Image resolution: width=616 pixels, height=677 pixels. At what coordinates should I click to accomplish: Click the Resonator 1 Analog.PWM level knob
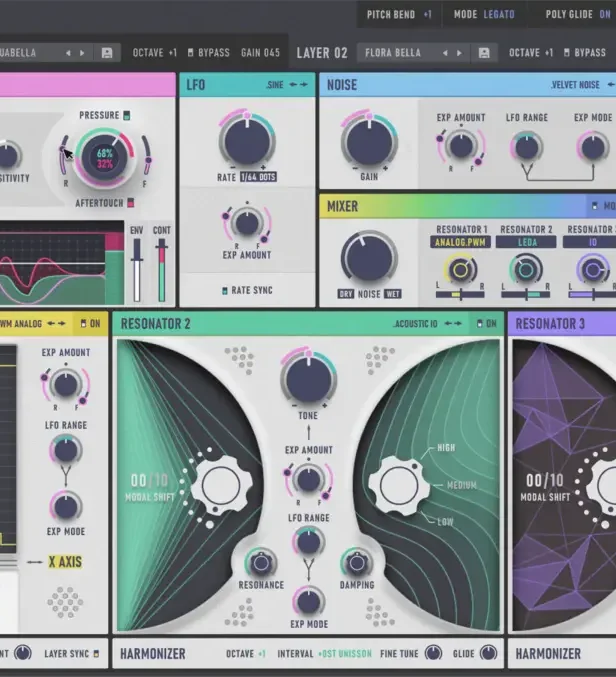(x=460, y=270)
